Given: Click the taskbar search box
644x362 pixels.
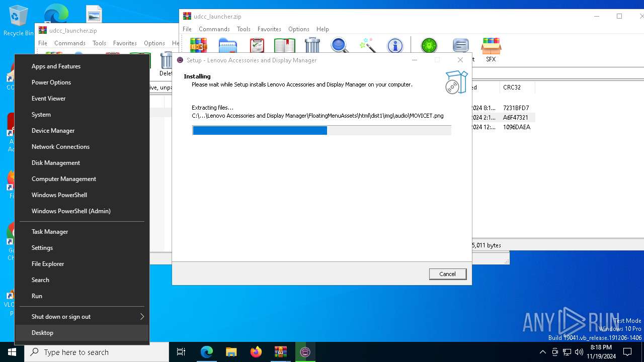Looking at the screenshot, I should pyautogui.click(x=97, y=352).
